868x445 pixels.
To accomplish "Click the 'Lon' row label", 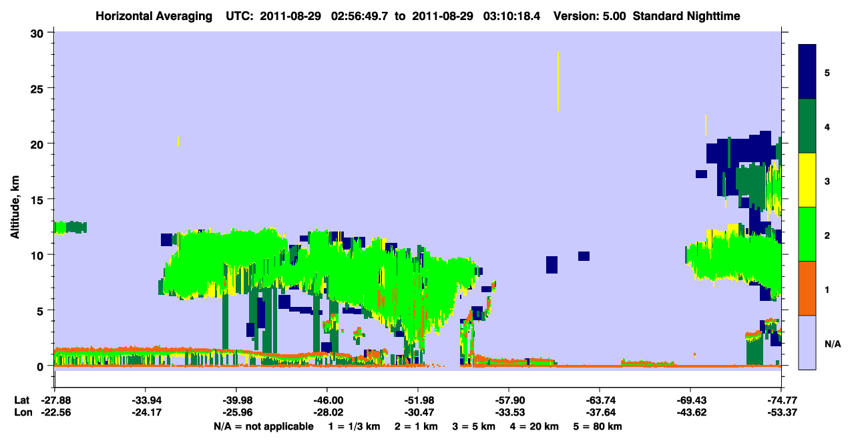I will (21, 412).
